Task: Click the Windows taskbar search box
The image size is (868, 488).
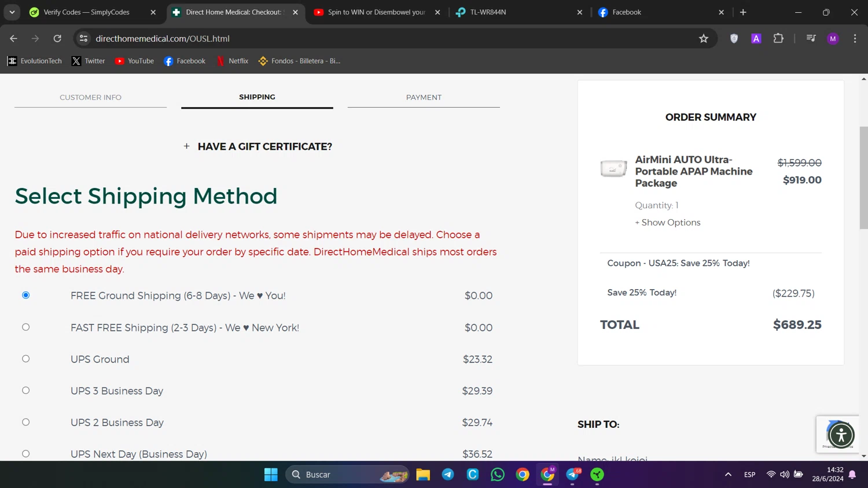Action: coord(347,475)
